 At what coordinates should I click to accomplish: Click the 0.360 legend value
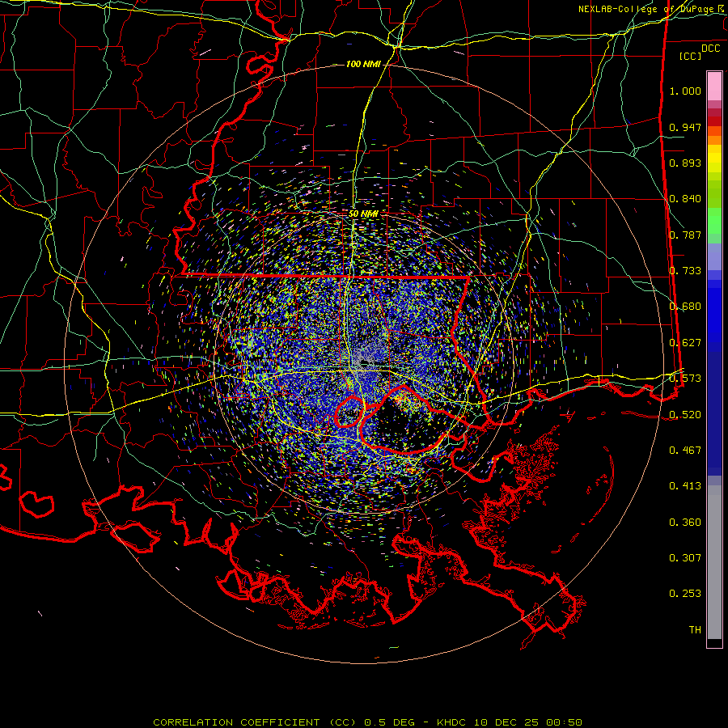[x=685, y=523]
